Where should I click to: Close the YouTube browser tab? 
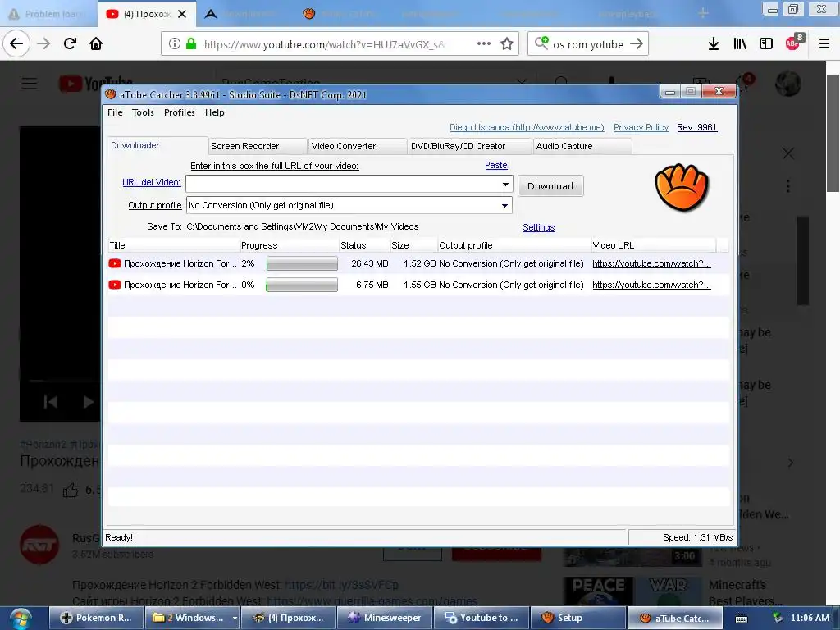click(182, 14)
